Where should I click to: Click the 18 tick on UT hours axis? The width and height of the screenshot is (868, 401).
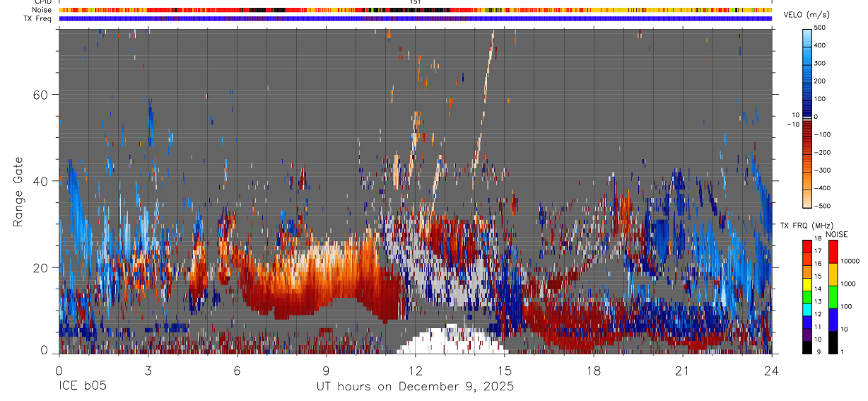(594, 371)
